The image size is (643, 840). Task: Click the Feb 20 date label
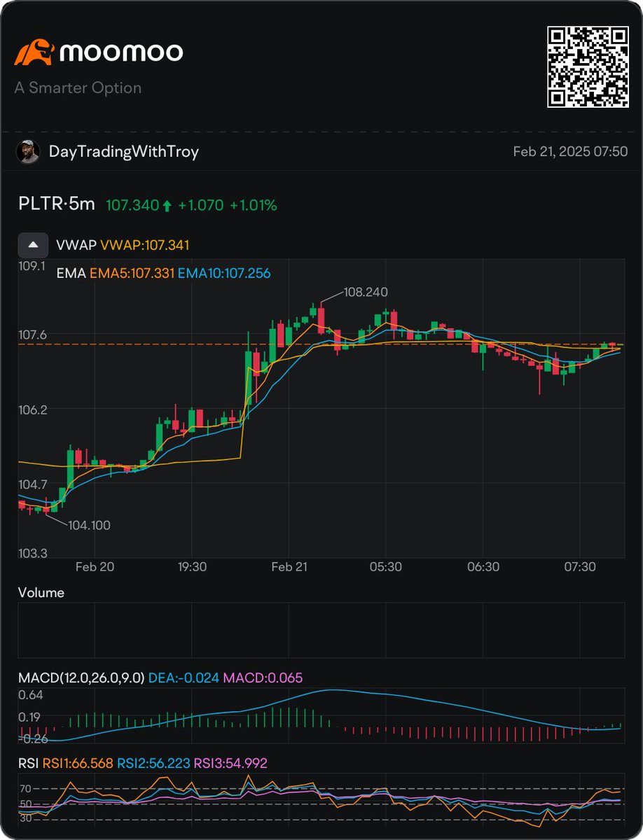(x=95, y=567)
